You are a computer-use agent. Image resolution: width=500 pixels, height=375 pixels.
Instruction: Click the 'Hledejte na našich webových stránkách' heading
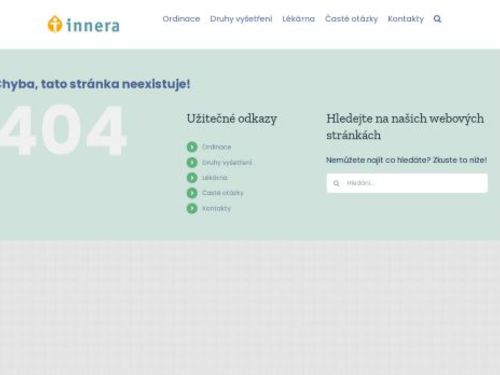(x=405, y=127)
